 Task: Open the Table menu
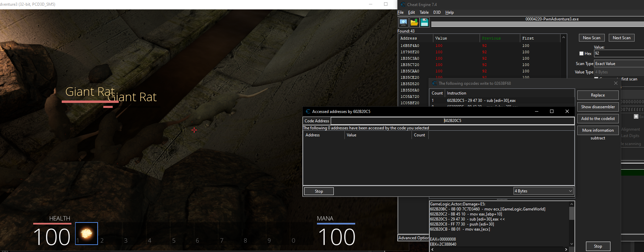(424, 12)
